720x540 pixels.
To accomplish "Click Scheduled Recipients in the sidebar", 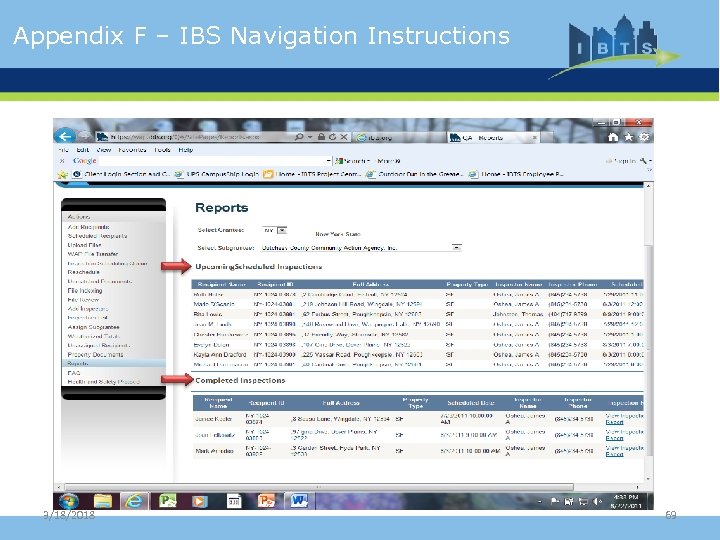I will (x=97, y=236).
